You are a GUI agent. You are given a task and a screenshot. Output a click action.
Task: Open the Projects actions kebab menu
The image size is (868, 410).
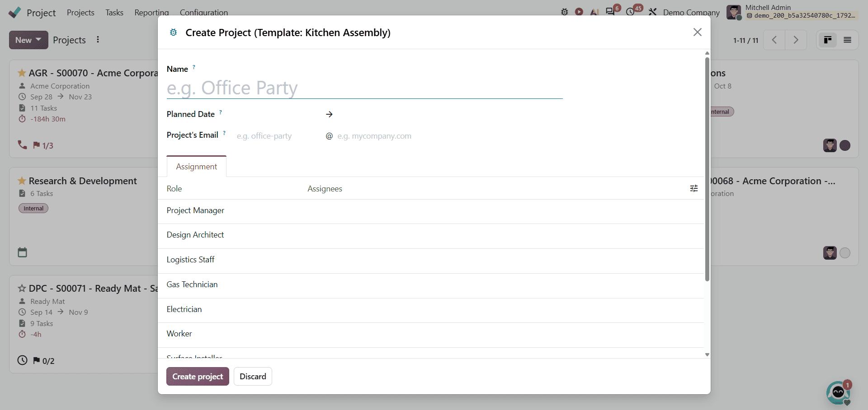point(98,40)
